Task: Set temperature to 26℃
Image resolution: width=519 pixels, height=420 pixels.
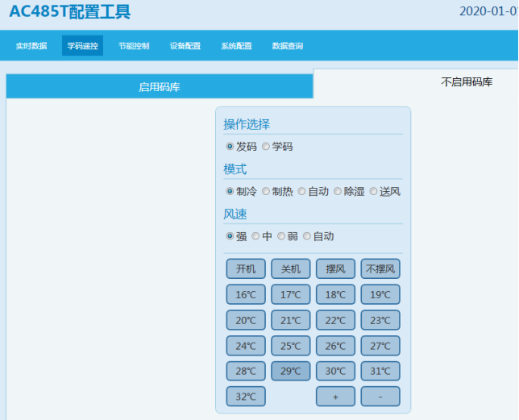Action: [335, 346]
